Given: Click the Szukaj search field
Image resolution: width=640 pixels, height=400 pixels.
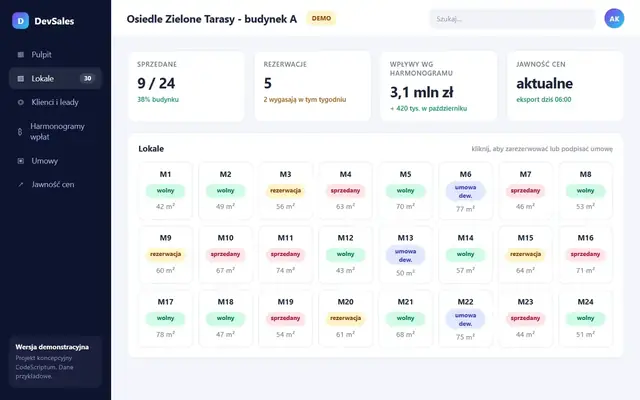Looking at the screenshot, I should point(512,19).
